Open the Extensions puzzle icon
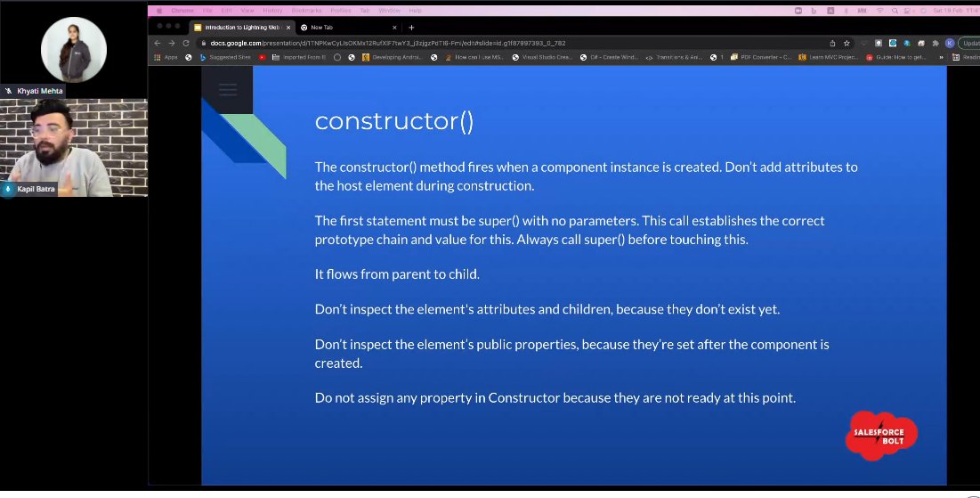This screenshot has width=980, height=498. [935, 43]
